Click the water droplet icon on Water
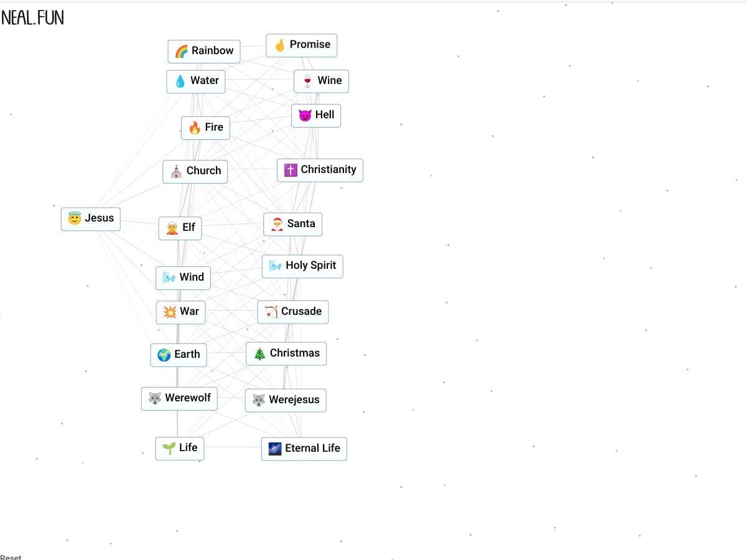746x560 pixels. (x=180, y=81)
